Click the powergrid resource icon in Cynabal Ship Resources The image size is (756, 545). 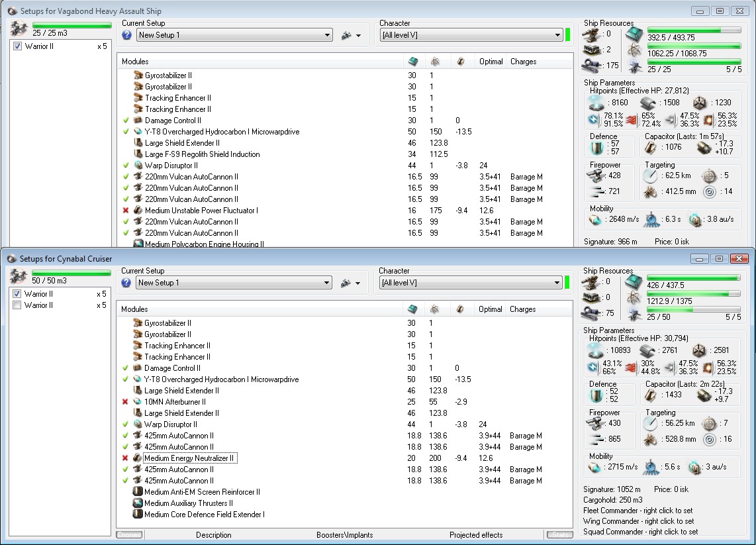634,298
